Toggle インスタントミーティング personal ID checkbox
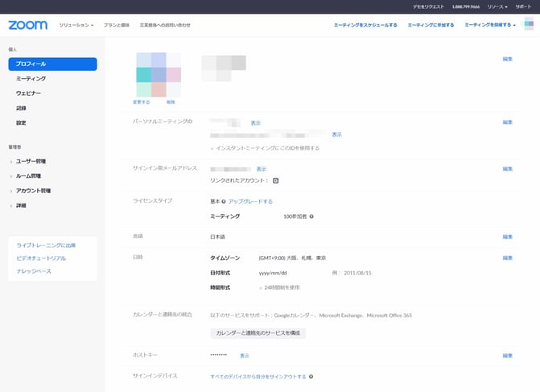Image resolution: width=540 pixels, height=392 pixels. (x=212, y=148)
